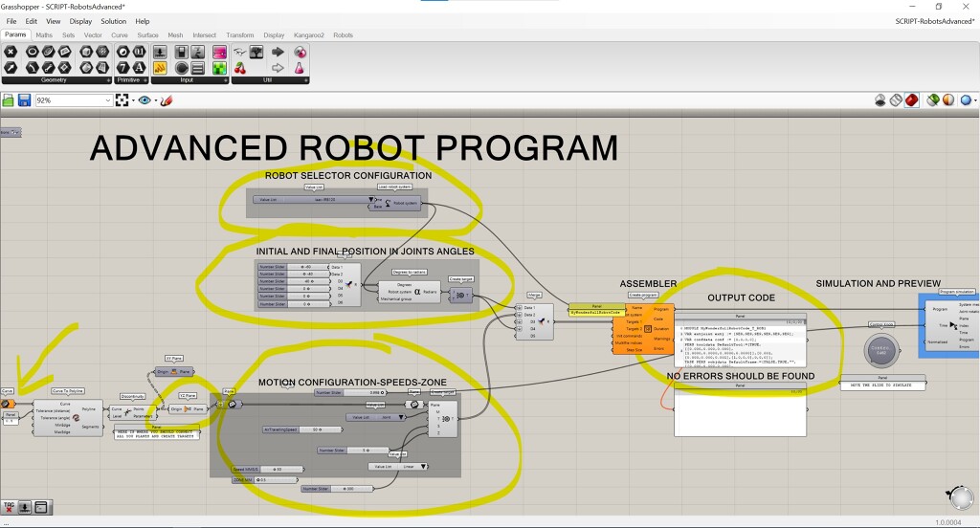Open the Help menu
980x528 pixels.
point(143,21)
